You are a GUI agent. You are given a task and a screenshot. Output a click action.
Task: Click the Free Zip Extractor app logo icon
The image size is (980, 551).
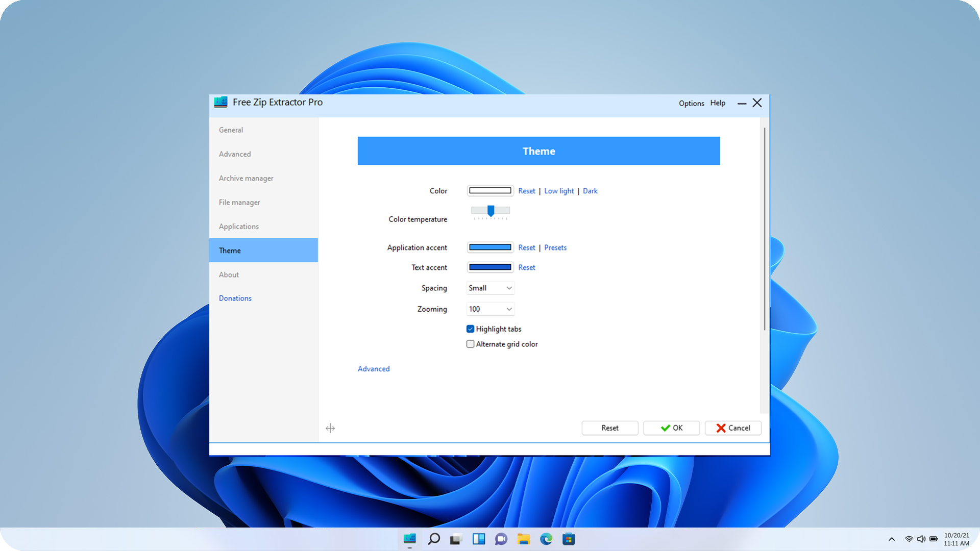point(220,102)
